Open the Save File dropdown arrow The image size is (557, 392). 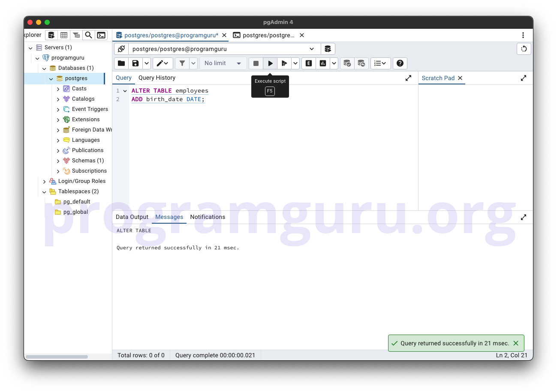(147, 63)
